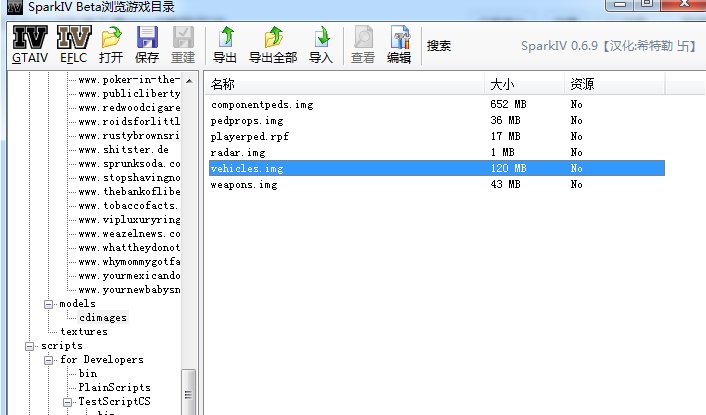Screen dimensions: 706x415
Task: Click the 资源 column header
Action: click(x=582, y=82)
